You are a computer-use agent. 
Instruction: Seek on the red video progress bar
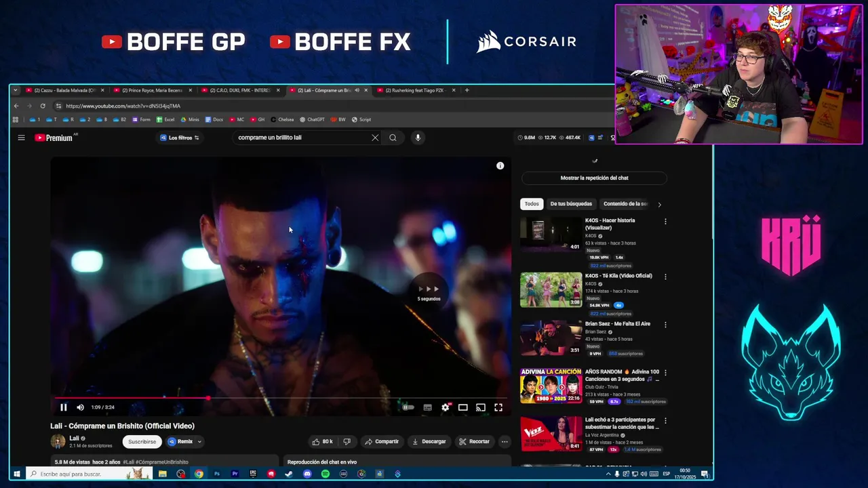tap(280, 399)
